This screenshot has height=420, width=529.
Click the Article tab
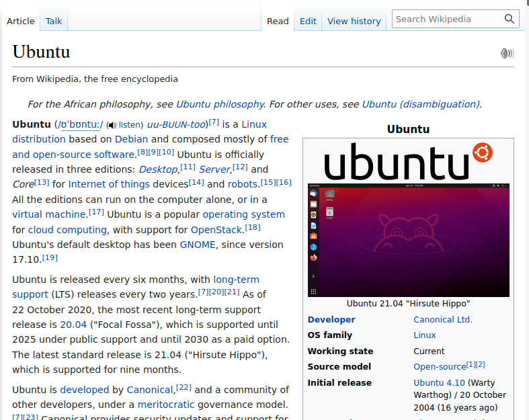coord(21,21)
